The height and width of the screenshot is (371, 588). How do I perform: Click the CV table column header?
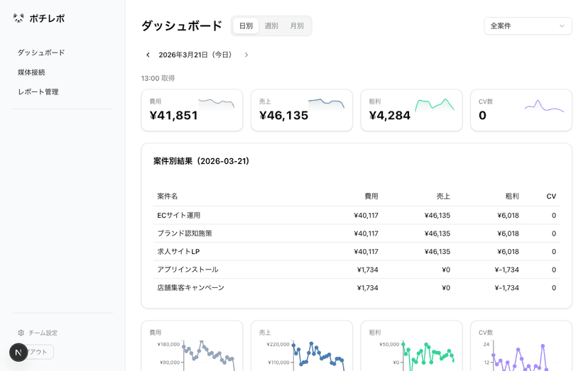[x=551, y=196]
